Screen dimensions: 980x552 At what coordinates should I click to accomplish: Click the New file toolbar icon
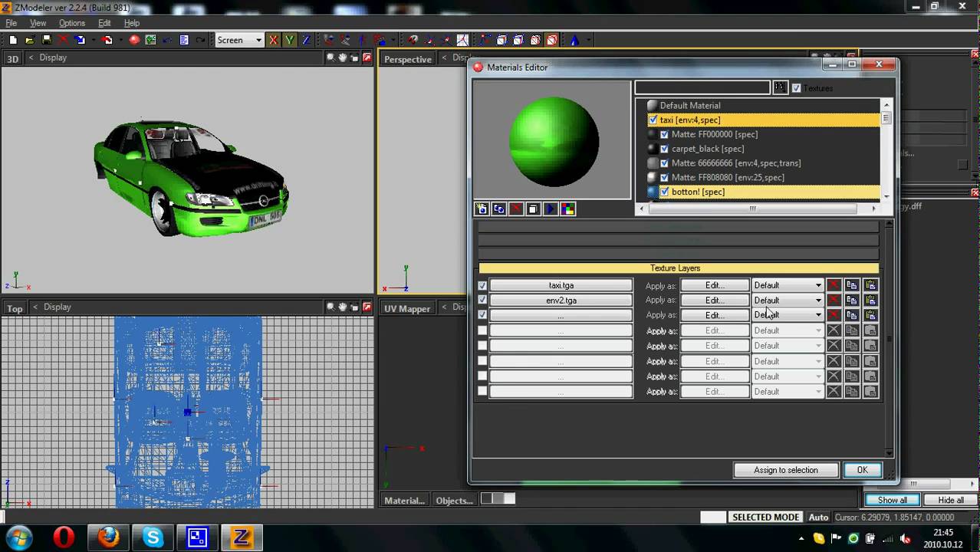click(x=13, y=40)
